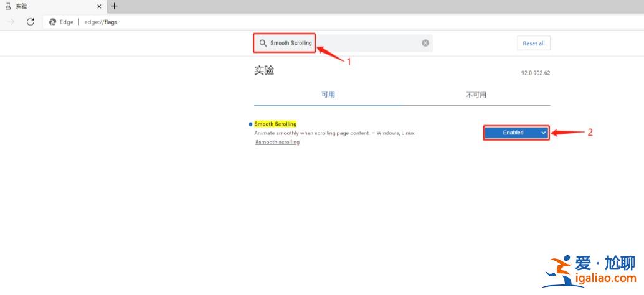
Task: Click the highlighted Smooth Scrolling title
Action: (x=275, y=124)
